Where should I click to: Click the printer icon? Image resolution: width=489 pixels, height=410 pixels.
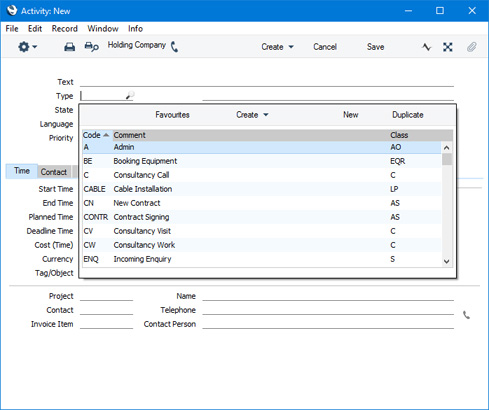coord(69,47)
